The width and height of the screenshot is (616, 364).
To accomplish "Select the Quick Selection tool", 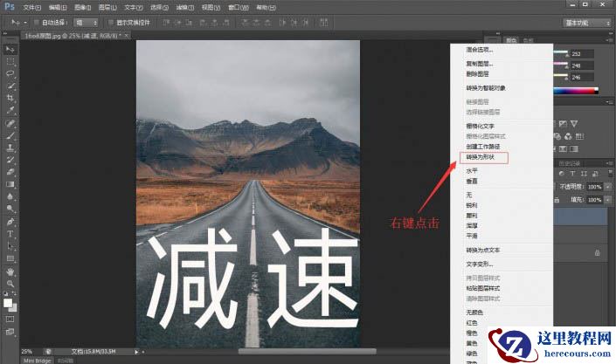I will [x=10, y=86].
